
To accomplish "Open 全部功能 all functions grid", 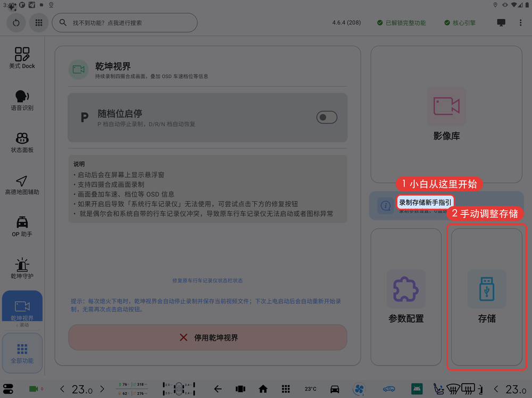I will [x=22, y=353].
